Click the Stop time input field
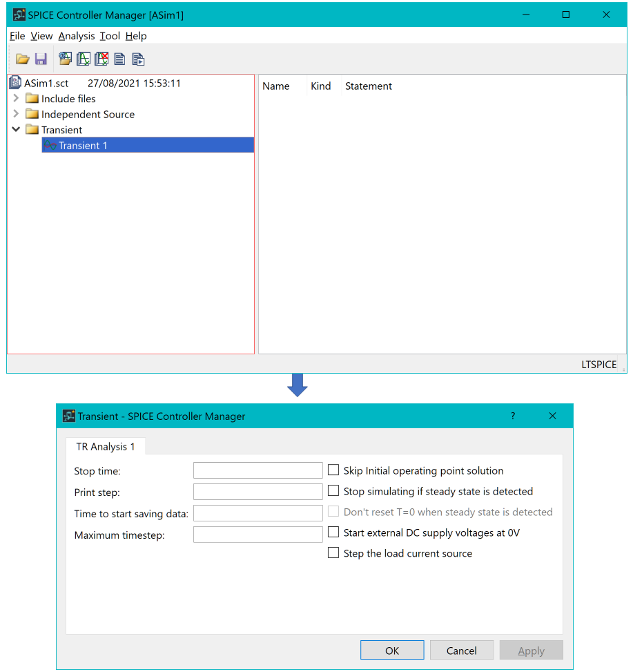 258,470
